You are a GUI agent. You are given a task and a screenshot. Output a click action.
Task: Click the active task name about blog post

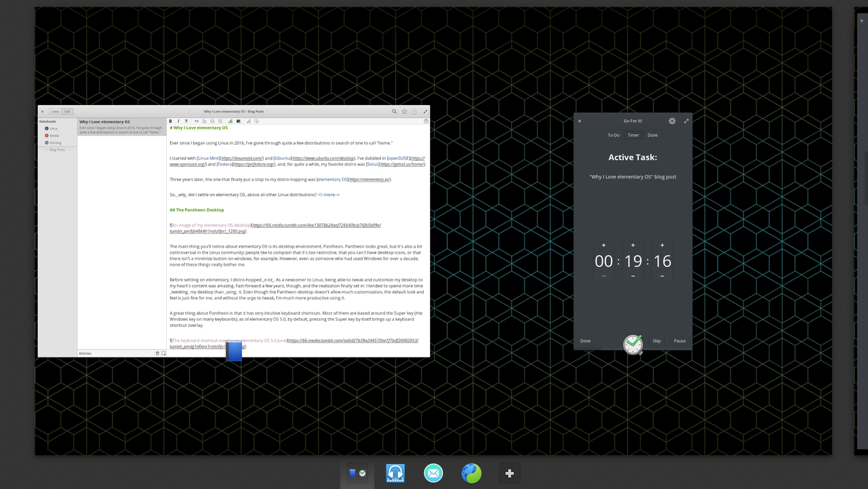(633, 177)
